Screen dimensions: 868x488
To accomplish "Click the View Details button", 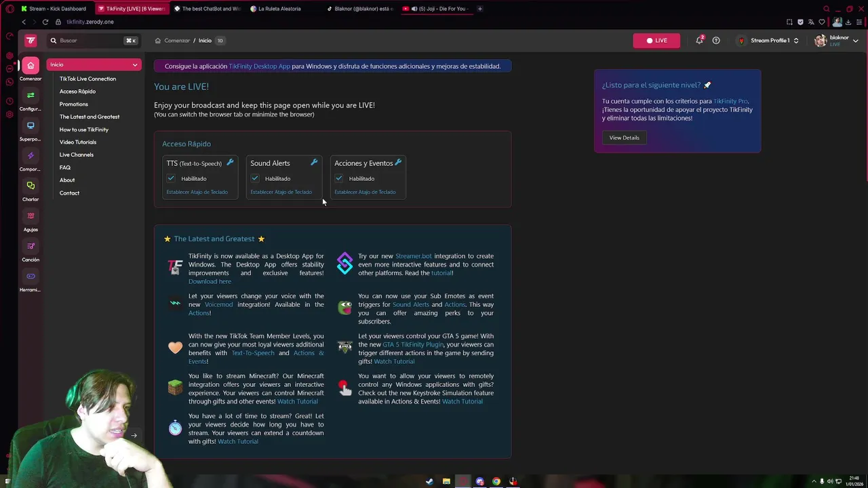I will [624, 138].
